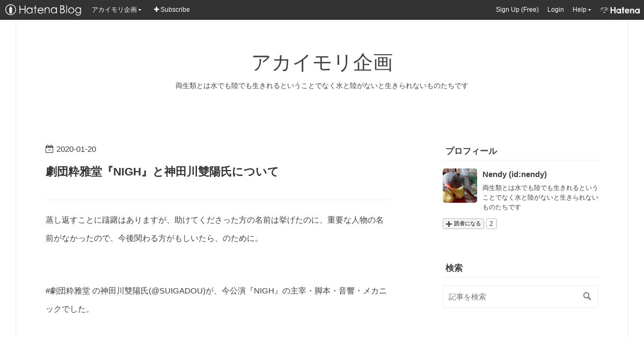The height and width of the screenshot is (338, 644).
Task: Click the magnifier search icon
Action: click(x=587, y=296)
